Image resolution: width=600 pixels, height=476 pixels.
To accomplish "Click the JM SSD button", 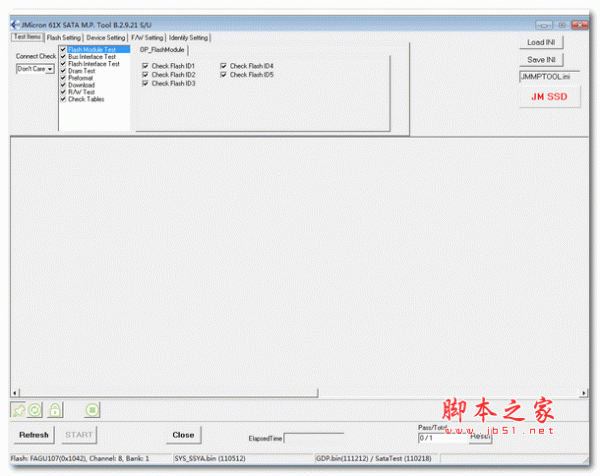I will tap(549, 96).
